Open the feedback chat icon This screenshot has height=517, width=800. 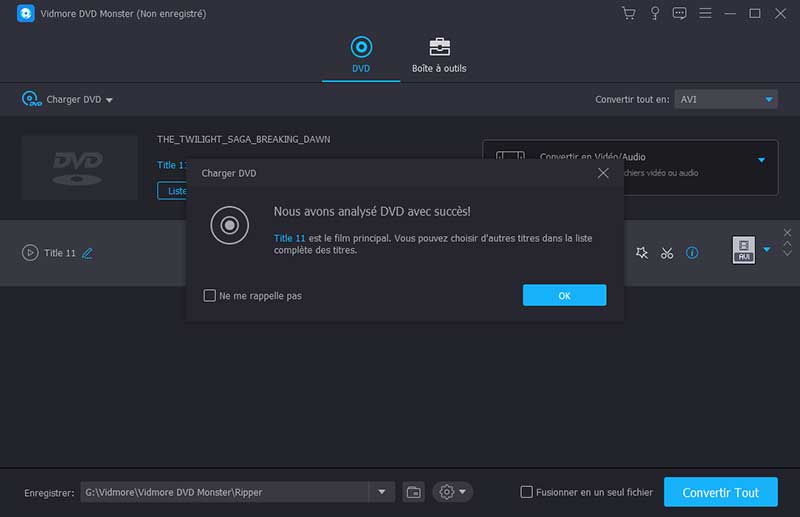click(x=680, y=13)
